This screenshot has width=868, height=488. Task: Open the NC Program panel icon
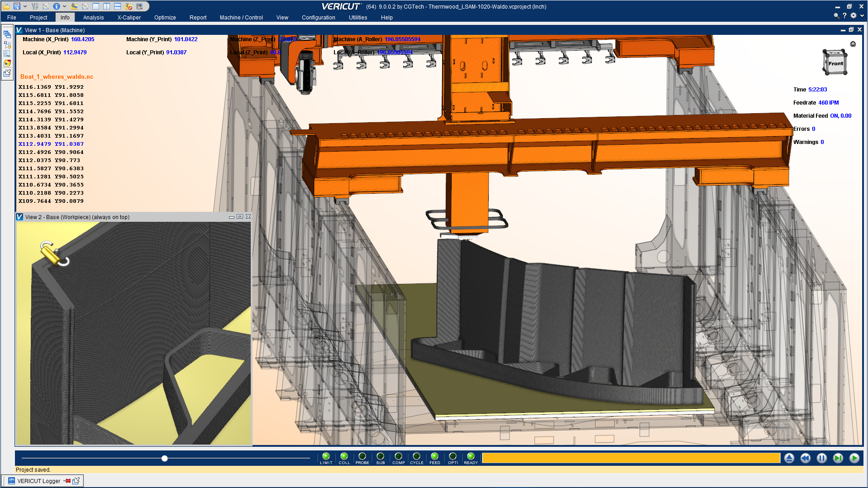tap(7, 54)
